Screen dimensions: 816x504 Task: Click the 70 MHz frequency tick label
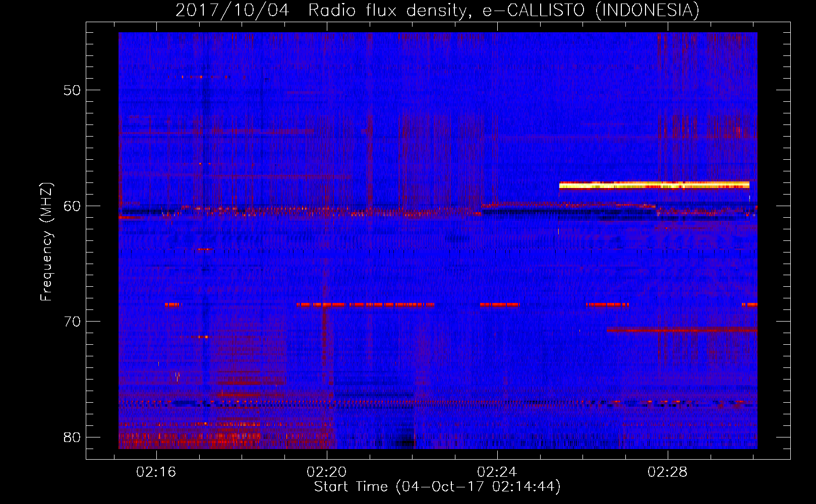pyautogui.click(x=72, y=322)
